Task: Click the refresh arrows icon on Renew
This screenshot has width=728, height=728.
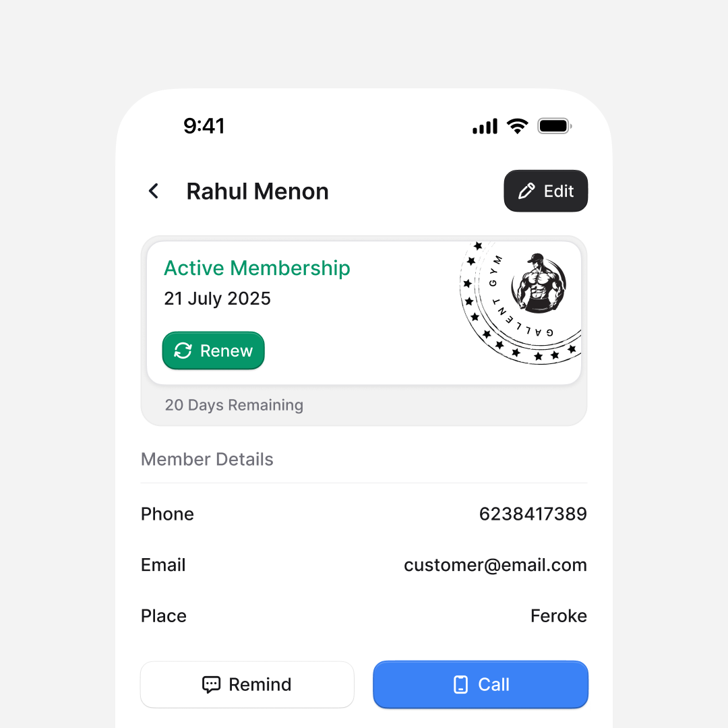Action: pos(183,351)
